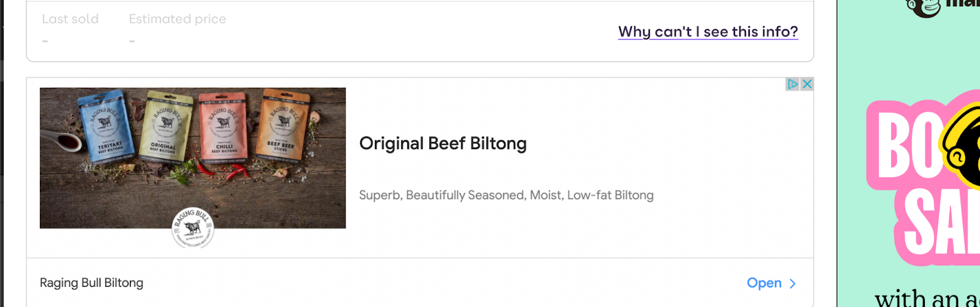Click the pink Chilli biltong pouch
Image resolution: width=980 pixels, height=307 pixels.
(224, 126)
